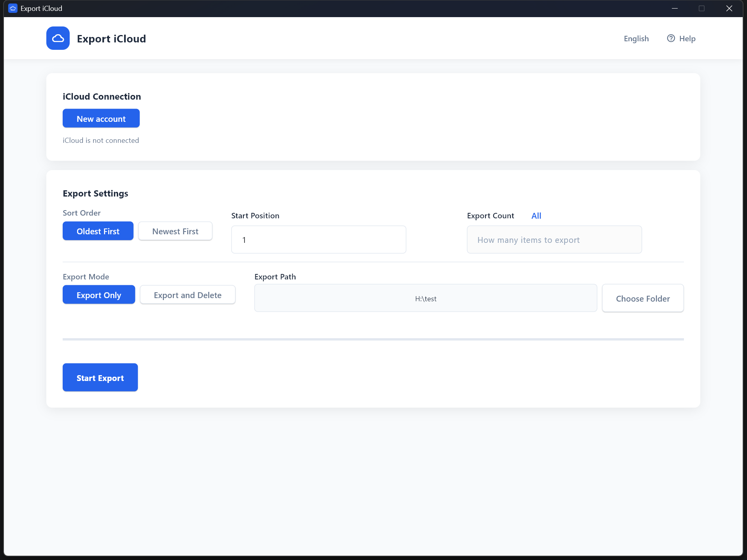The height and width of the screenshot is (560, 747).
Task: Click New account to connect iCloud
Action: [x=101, y=118]
